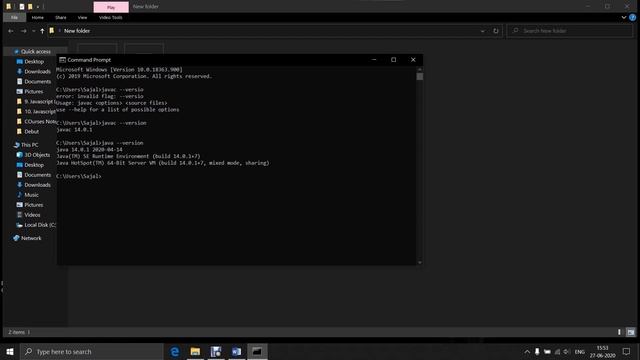
Task: Open volume control in system tray
Action: (x=567, y=352)
